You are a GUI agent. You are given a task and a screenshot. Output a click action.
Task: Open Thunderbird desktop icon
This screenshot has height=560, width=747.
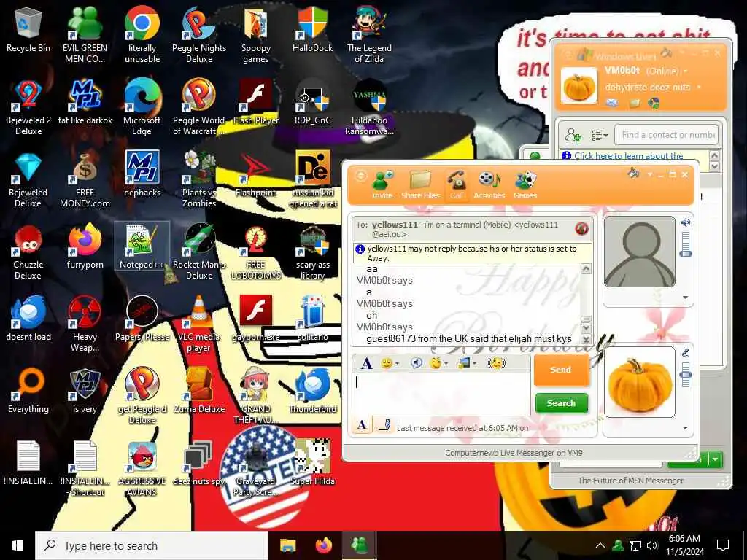tap(312, 391)
